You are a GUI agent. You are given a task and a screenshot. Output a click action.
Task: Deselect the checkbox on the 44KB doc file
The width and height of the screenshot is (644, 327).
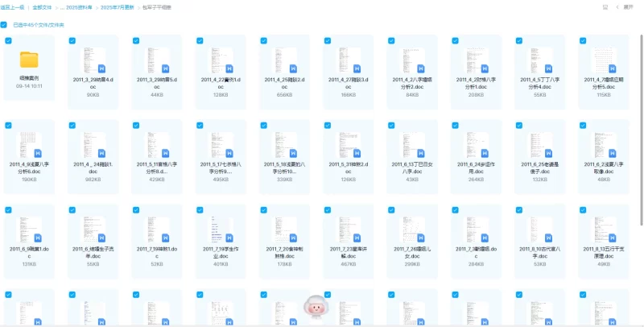click(136, 40)
